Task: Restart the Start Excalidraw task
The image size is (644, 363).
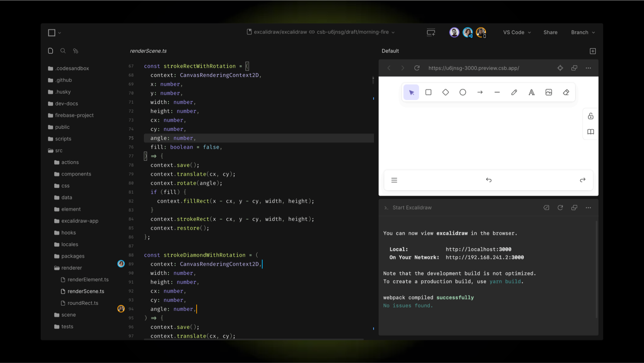Action: [x=560, y=208]
